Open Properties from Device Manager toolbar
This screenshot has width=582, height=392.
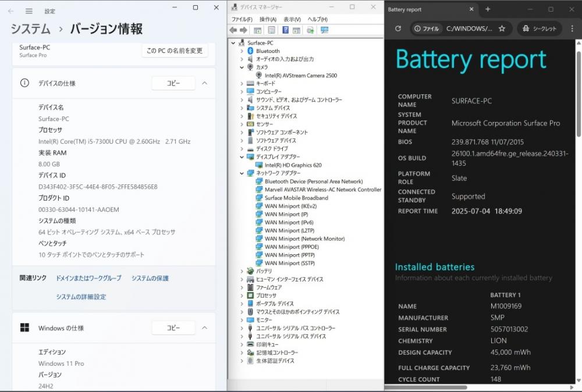pos(272,30)
